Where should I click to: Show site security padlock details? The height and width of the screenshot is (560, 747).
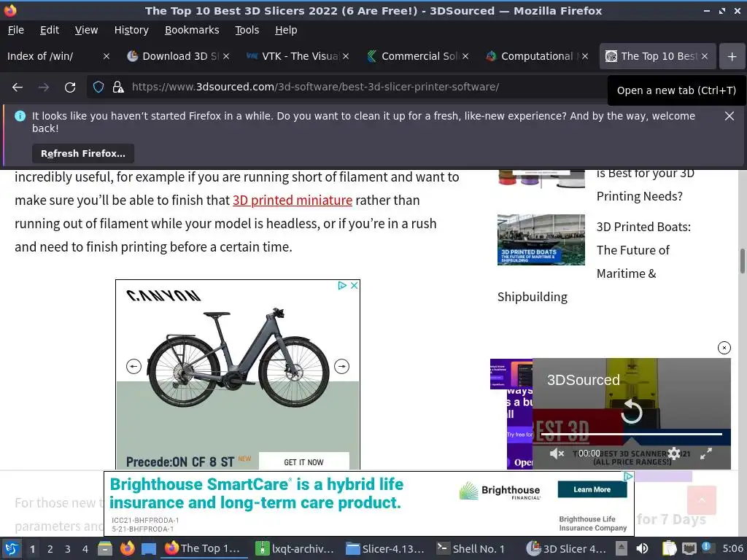pos(117,87)
